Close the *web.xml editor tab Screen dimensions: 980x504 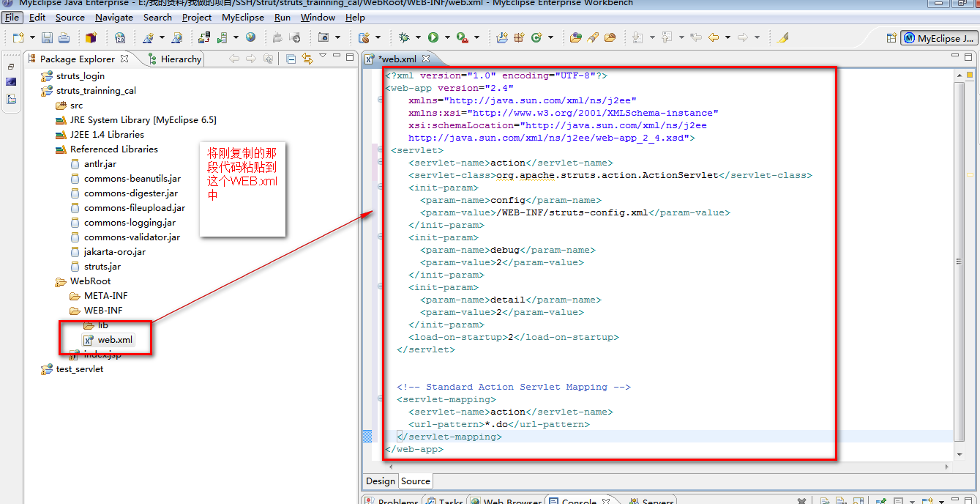pos(426,59)
